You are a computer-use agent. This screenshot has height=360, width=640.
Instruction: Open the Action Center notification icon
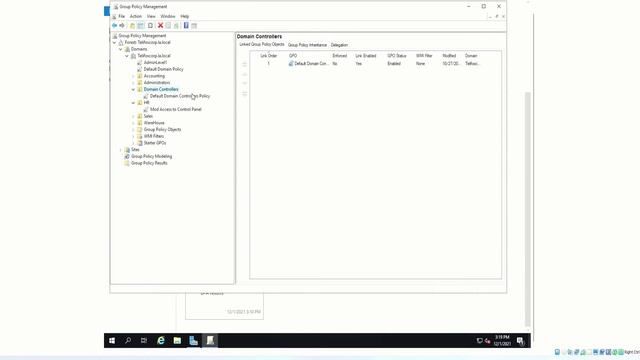(520, 340)
